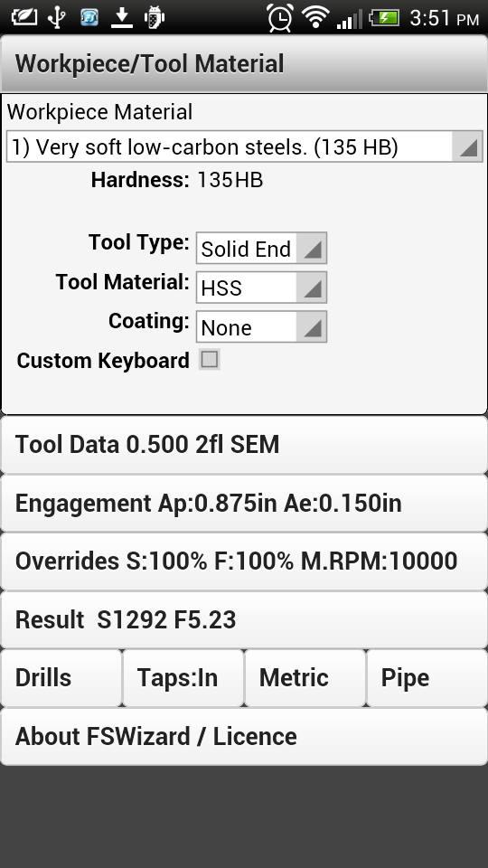Tap the battery charging icon
Screen dimensions: 488x868
pyautogui.click(x=385, y=18)
